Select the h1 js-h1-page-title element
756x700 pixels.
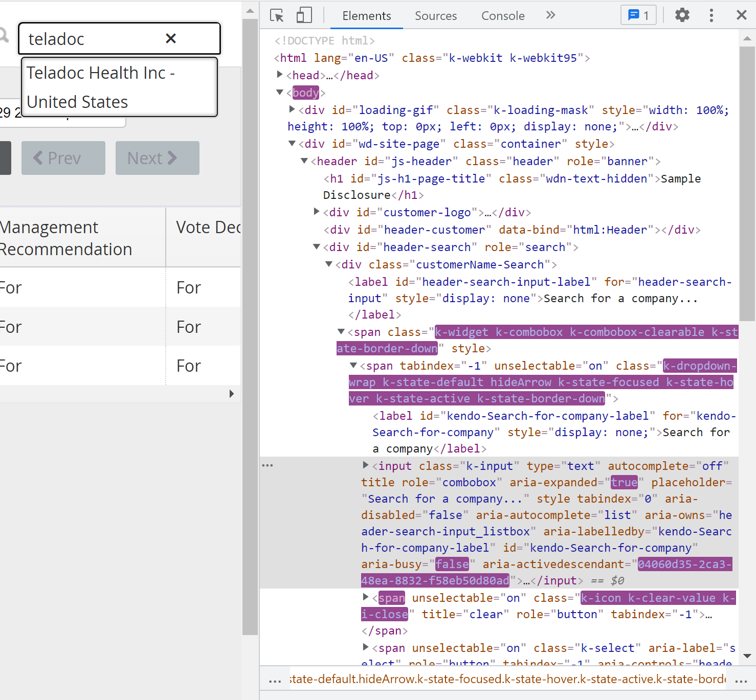[x=512, y=187]
